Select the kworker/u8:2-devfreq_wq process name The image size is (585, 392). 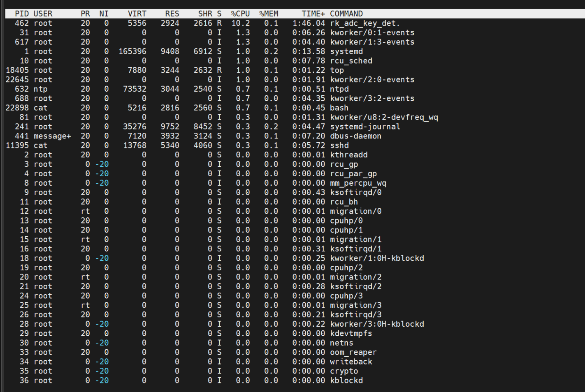(x=384, y=118)
